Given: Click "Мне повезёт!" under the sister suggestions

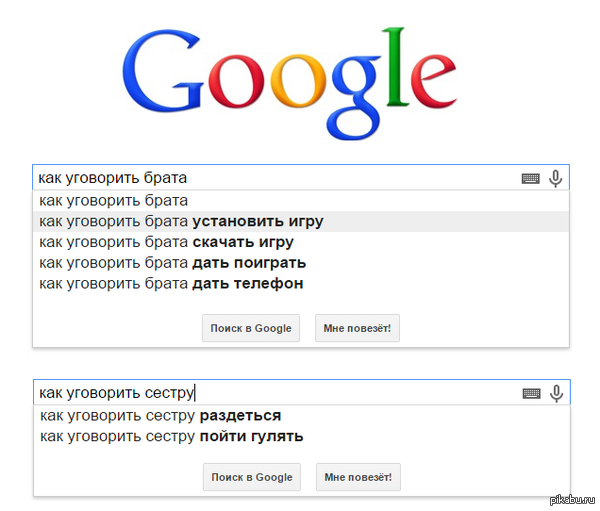Looking at the screenshot, I should (357, 477).
